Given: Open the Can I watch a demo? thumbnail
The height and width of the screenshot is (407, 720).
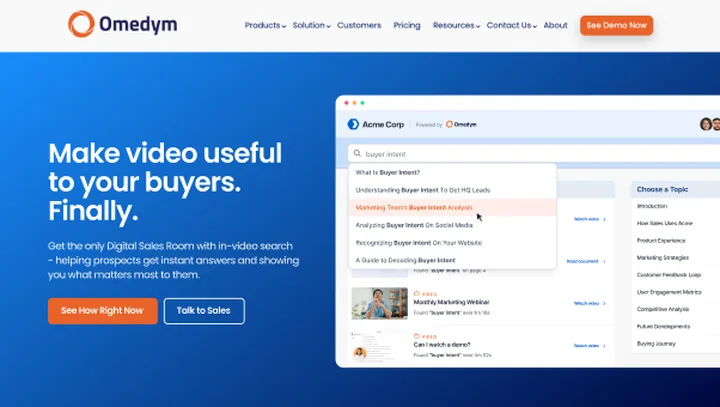Looking at the screenshot, I should (x=380, y=347).
